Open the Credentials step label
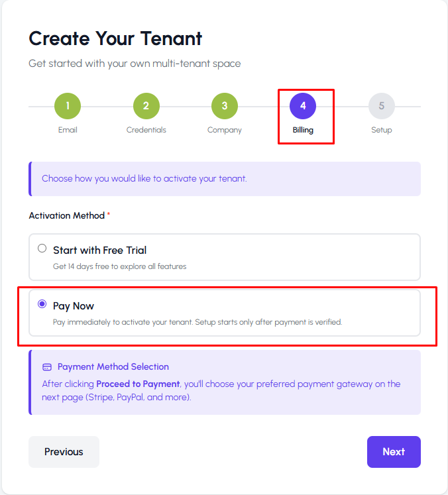 coord(146,130)
